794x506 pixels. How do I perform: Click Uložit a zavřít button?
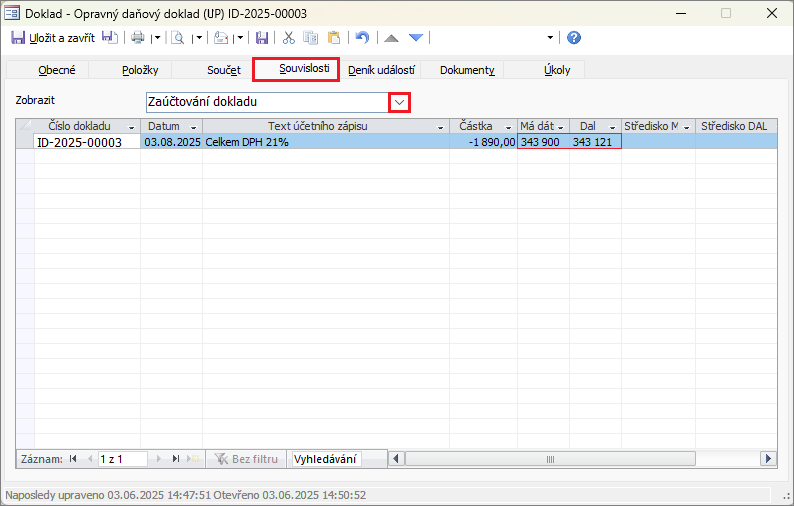tap(53, 37)
